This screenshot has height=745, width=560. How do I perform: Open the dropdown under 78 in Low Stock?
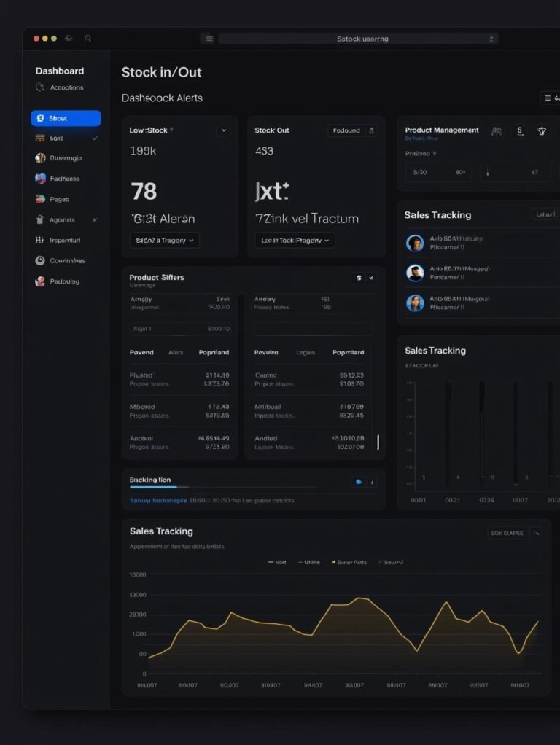[x=164, y=240]
